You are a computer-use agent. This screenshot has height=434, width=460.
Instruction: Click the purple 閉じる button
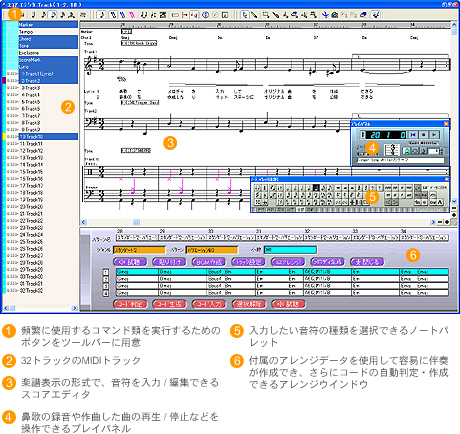pos(367,262)
